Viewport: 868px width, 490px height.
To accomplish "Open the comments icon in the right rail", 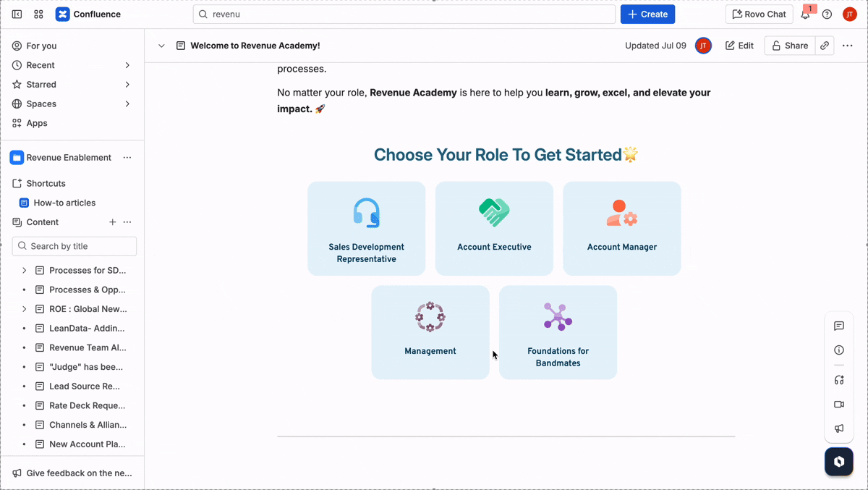I will (839, 326).
